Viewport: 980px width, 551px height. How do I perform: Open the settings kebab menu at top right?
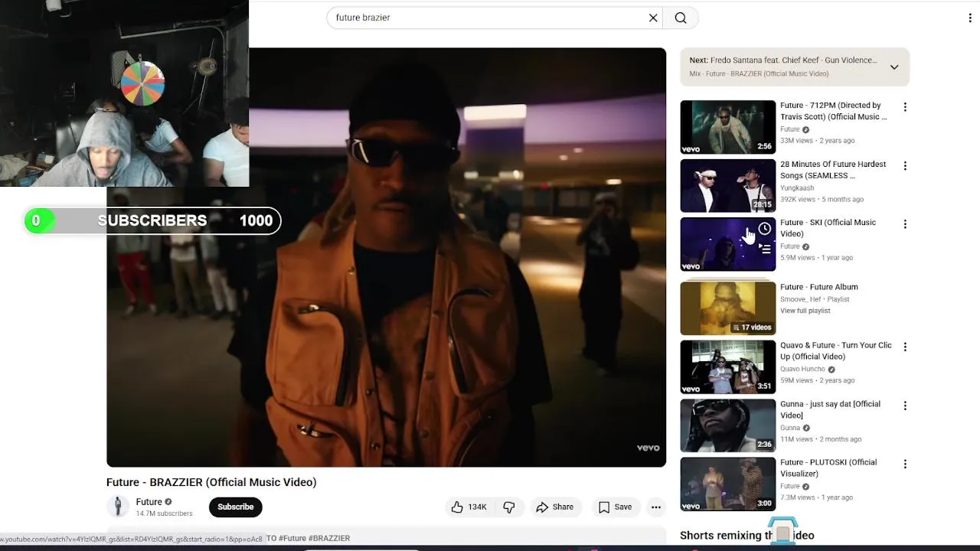(970, 18)
